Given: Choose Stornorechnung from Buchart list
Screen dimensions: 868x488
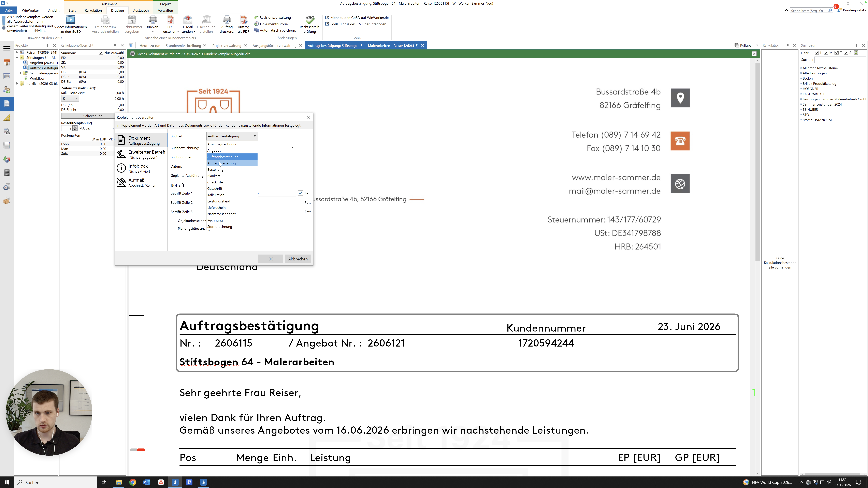Looking at the screenshot, I should [232, 227].
